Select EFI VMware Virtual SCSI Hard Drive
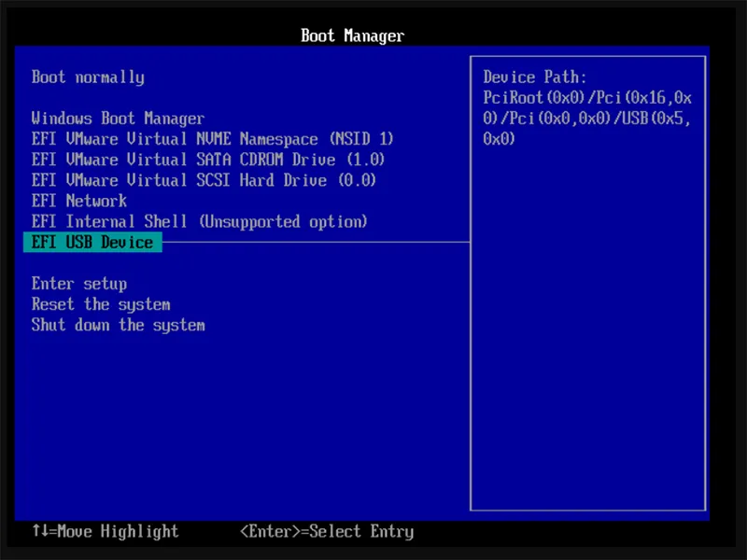 pyautogui.click(x=204, y=180)
